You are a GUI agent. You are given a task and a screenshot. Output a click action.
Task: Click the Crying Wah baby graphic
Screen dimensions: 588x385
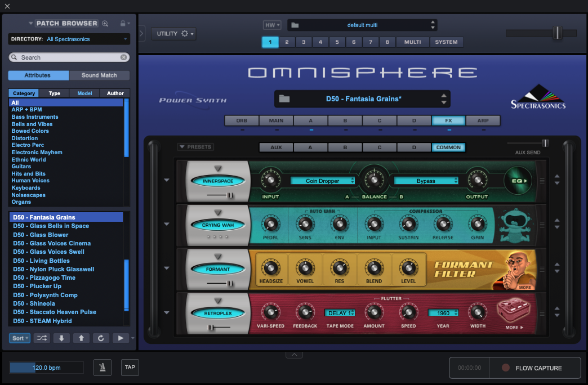pyautogui.click(x=516, y=225)
